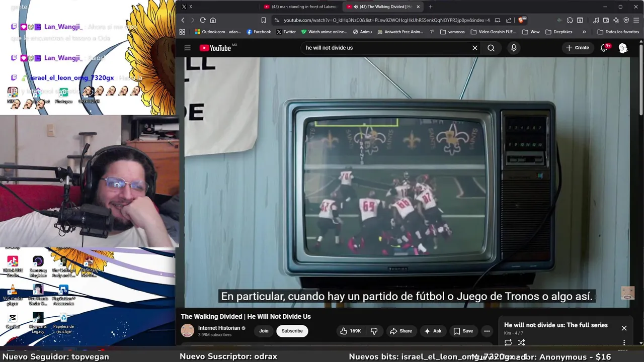Screen dimensions: 644x362
Task: Open the 'Todos los favoritos' folder
Action: point(618,32)
